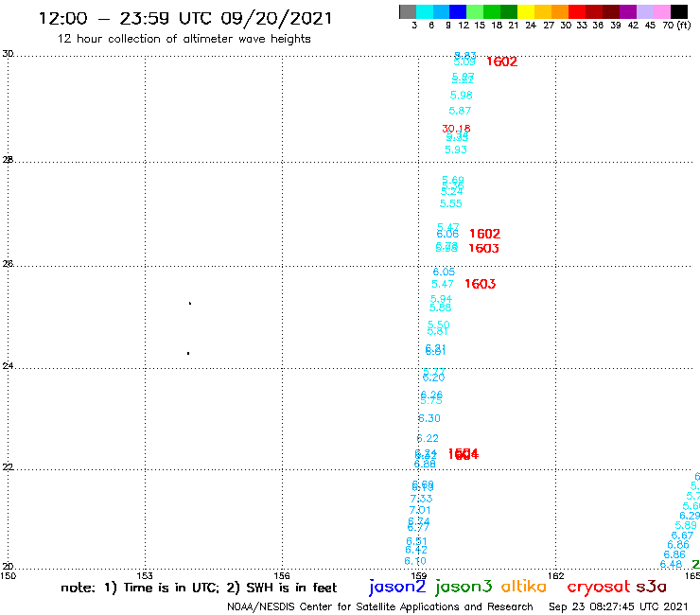
Task: Select the 6.42 wave height reading
Action: coord(416,550)
